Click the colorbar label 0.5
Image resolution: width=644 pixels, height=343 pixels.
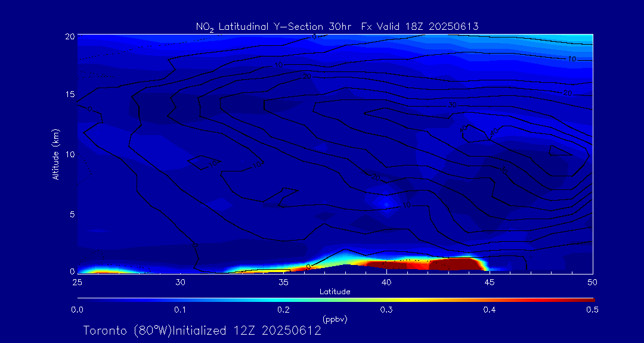(x=592, y=310)
